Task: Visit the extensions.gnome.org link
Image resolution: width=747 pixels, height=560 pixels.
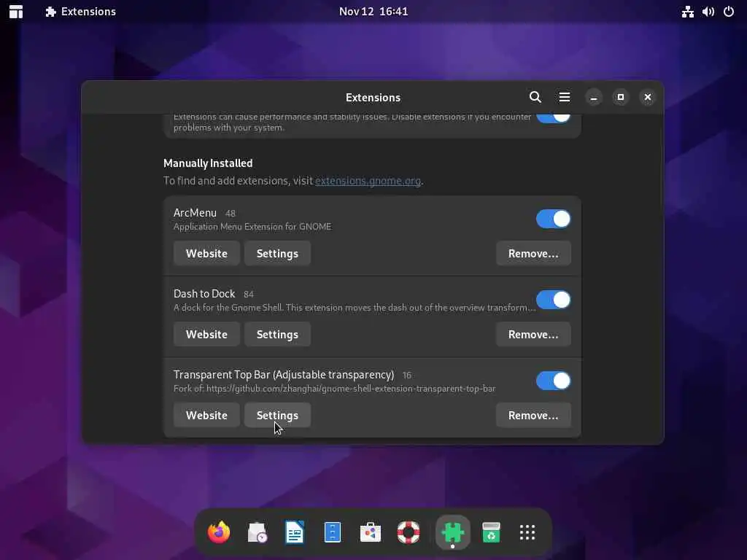Action: (x=368, y=181)
